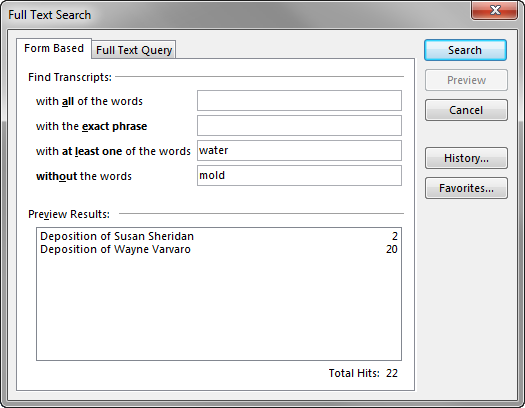Viewport: 525px width, 408px height.
Task: Close the Full Text Search dialog
Action: [495, 10]
